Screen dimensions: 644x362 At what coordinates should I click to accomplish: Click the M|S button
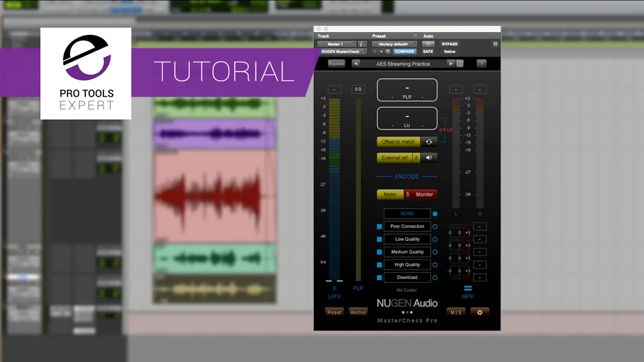(456, 312)
